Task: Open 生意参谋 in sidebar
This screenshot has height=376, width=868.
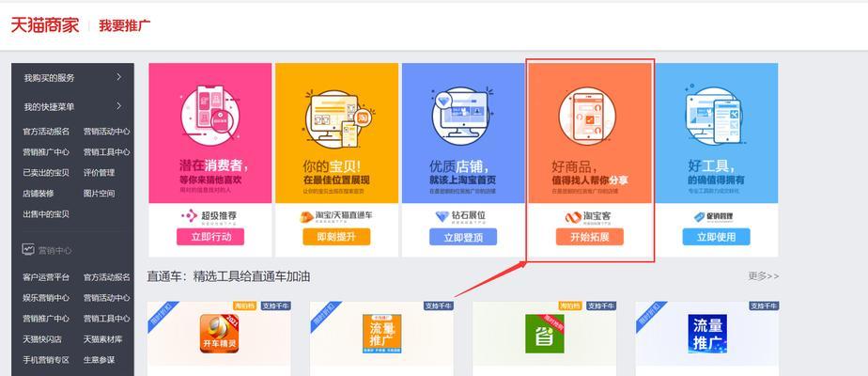Action: click(x=99, y=359)
